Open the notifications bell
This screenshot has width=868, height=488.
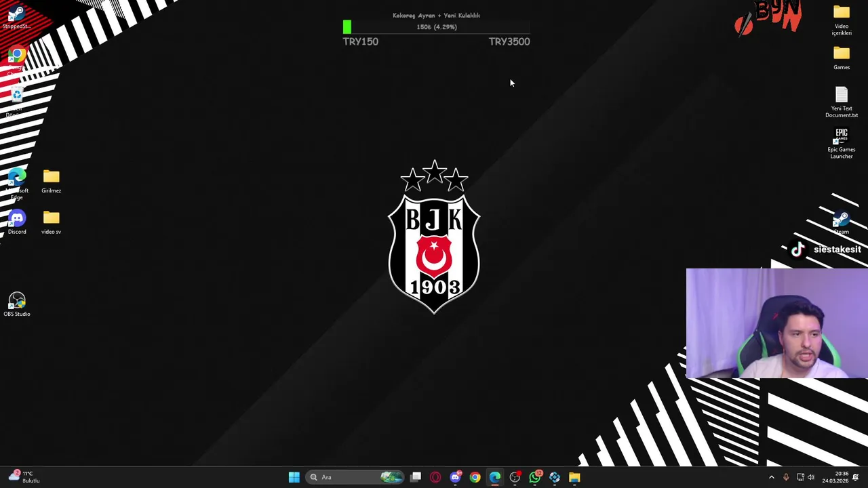click(856, 477)
